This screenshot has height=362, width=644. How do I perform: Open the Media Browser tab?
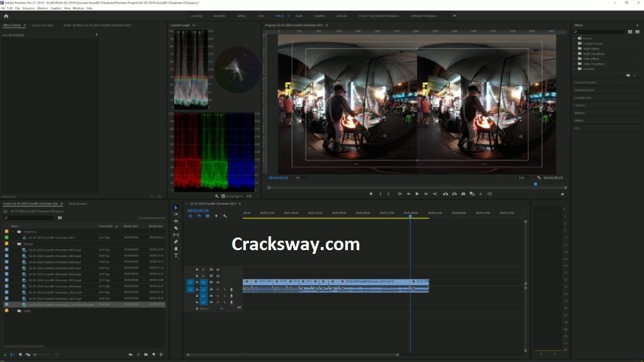(x=77, y=204)
